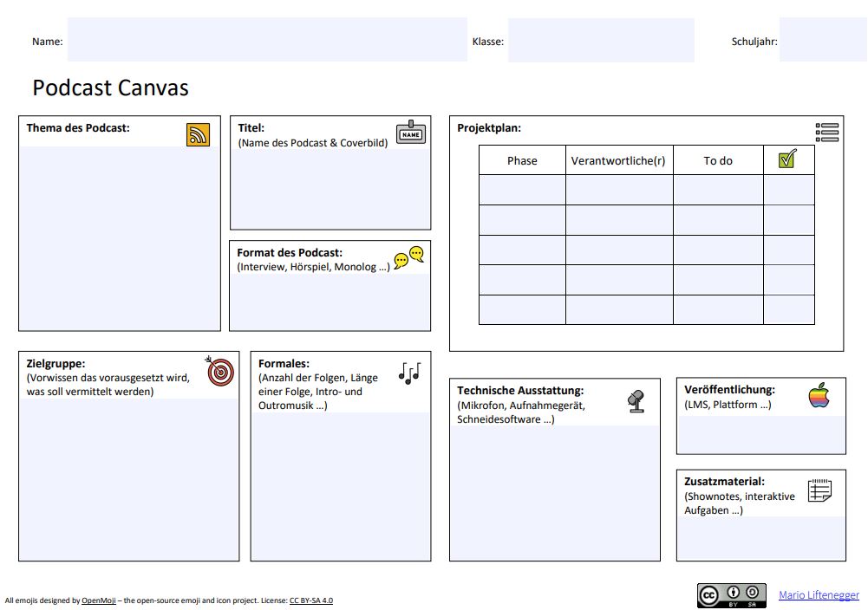868x610 pixels.
Task: Click the Klasse input field
Action: pyautogui.click(x=601, y=40)
